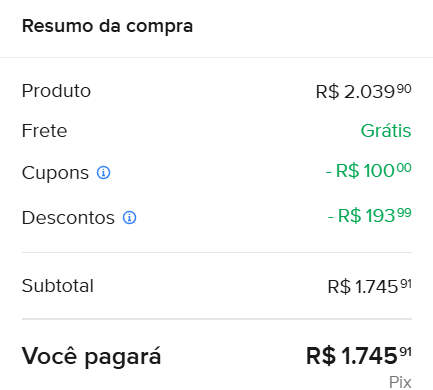This screenshot has height=390, width=433.
Task: Click the Produto label
Action: pyautogui.click(x=56, y=91)
